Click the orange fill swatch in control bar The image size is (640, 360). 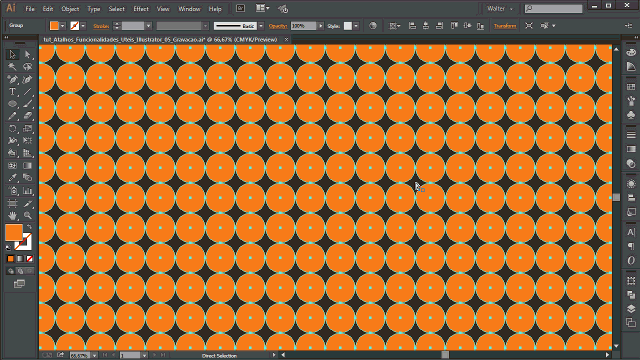click(x=54, y=26)
